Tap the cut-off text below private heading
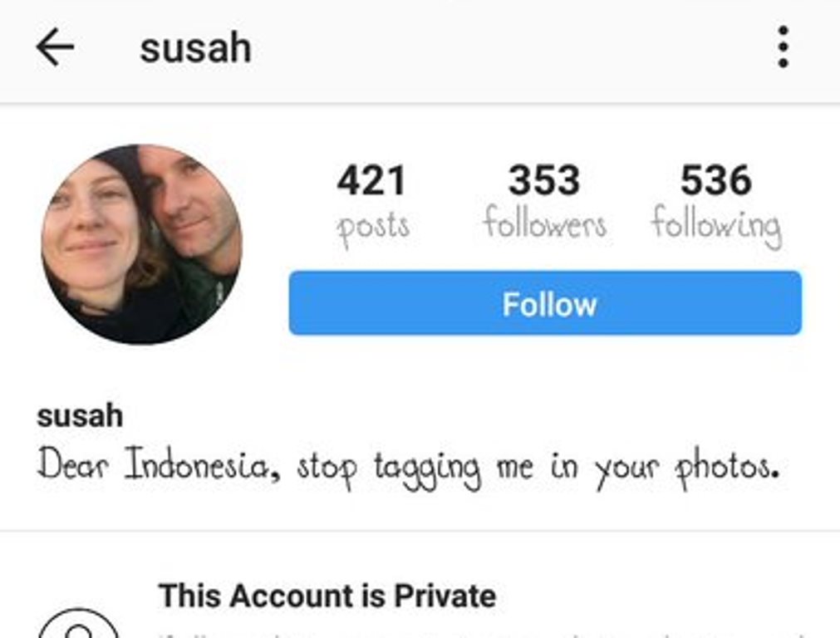Screen dimensions: 840x638 [482, 634]
